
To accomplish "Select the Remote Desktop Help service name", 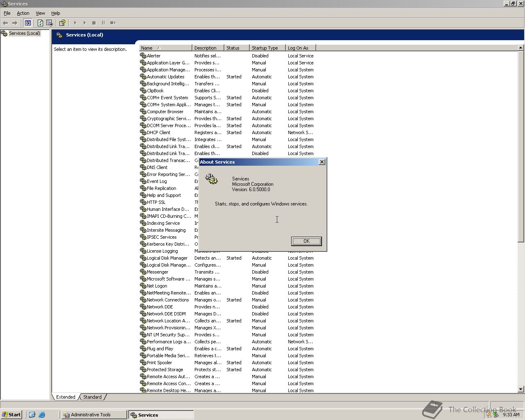I will [169, 390].
